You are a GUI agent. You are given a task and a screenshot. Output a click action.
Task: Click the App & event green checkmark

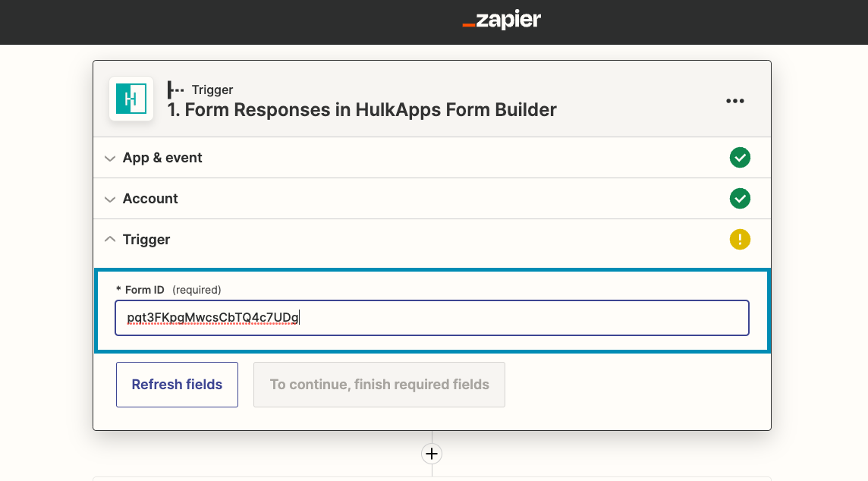coord(740,158)
